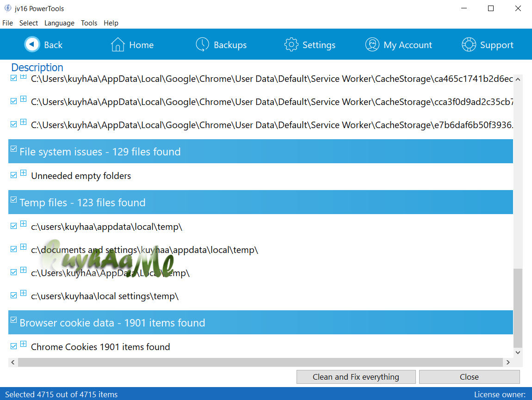Viewport: 532px width, 400px height.
Task: Click the Selected 4715 out of 4715 items status
Action: point(62,394)
